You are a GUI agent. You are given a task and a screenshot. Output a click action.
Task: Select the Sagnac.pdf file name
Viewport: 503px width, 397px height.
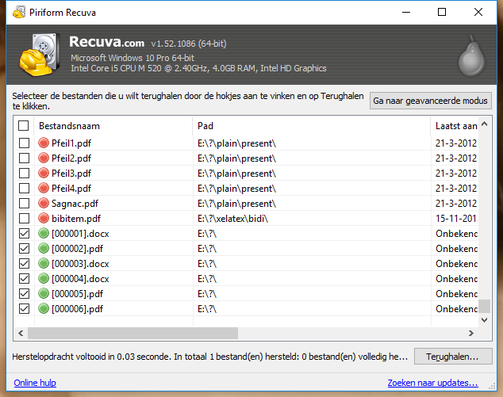coord(75,203)
